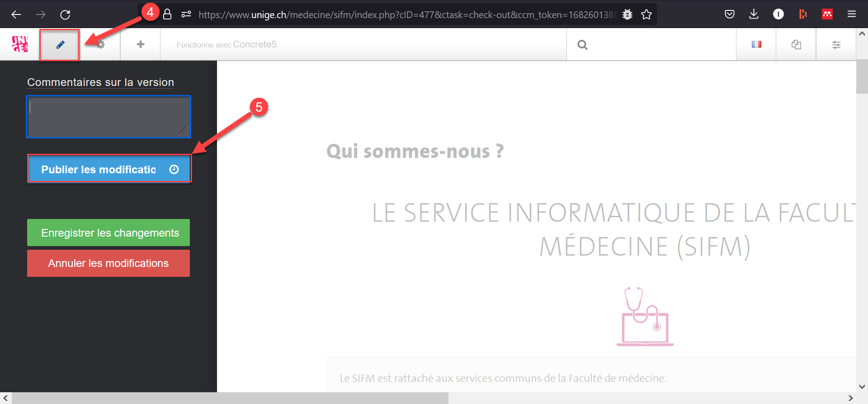Click Annuler les modifications button

tap(108, 263)
